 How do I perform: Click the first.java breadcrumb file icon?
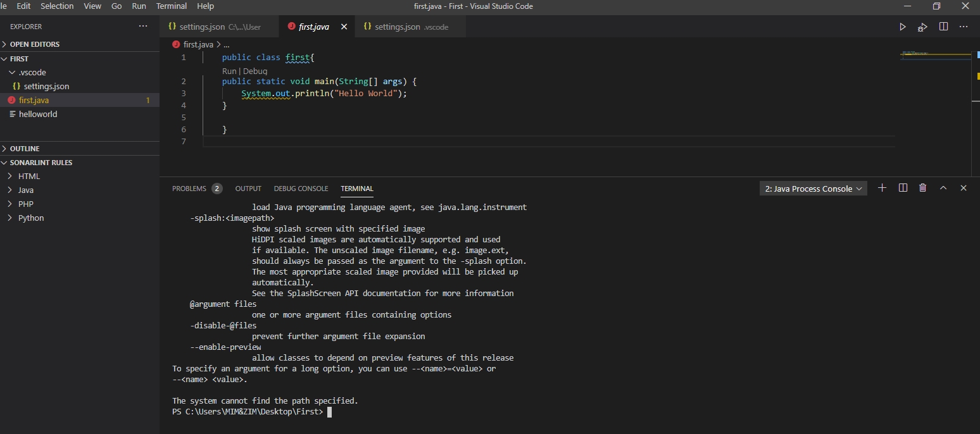[176, 45]
